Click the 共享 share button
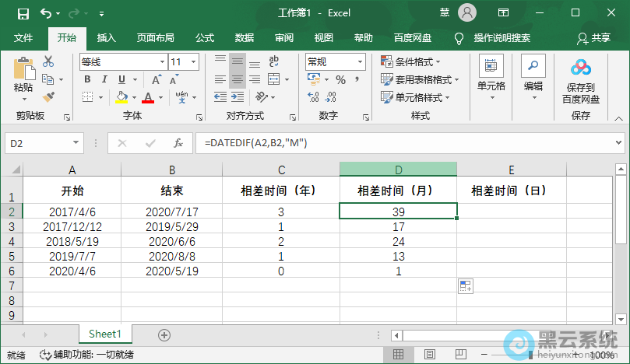Image resolution: width=630 pixels, height=364 pixels. tap(593, 37)
